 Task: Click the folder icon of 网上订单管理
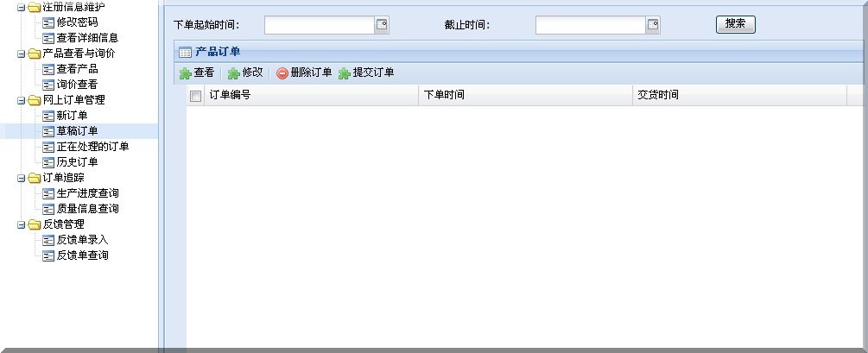pos(35,100)
